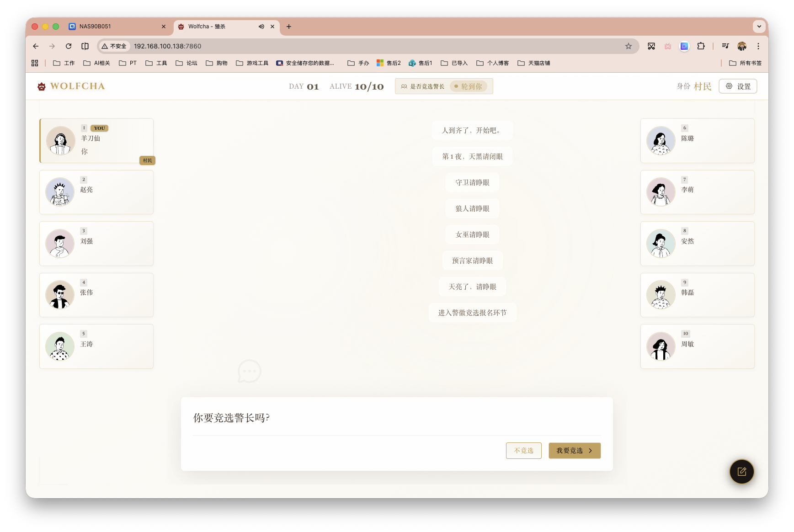Click the media playlist icon in the toolbar

(x=725, y=46)
